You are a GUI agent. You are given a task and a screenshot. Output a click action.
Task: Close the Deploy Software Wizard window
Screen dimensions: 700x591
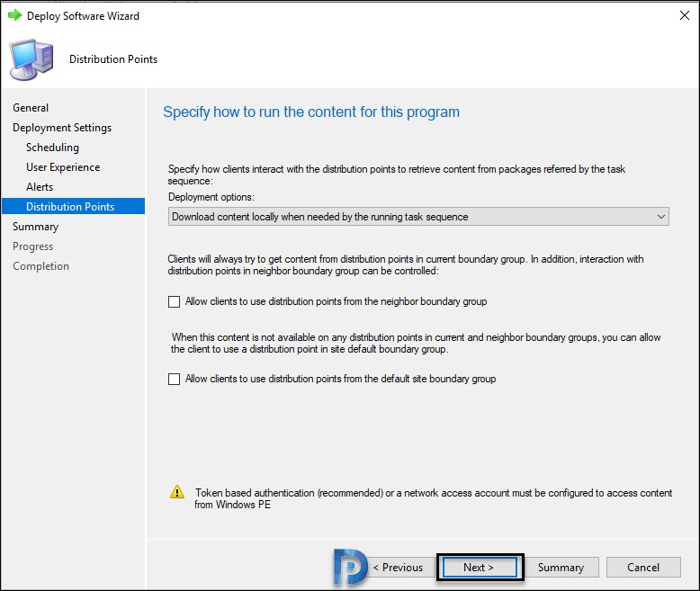pos(685,15)
